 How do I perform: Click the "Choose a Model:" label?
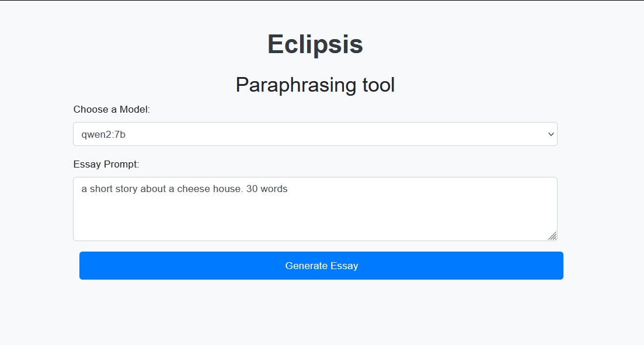[x=112, y=110]
